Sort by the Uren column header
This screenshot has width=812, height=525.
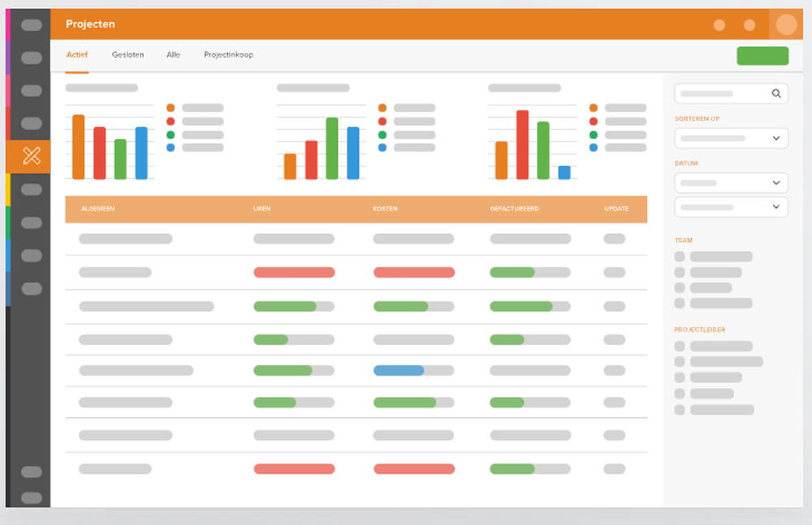[261, 209]
